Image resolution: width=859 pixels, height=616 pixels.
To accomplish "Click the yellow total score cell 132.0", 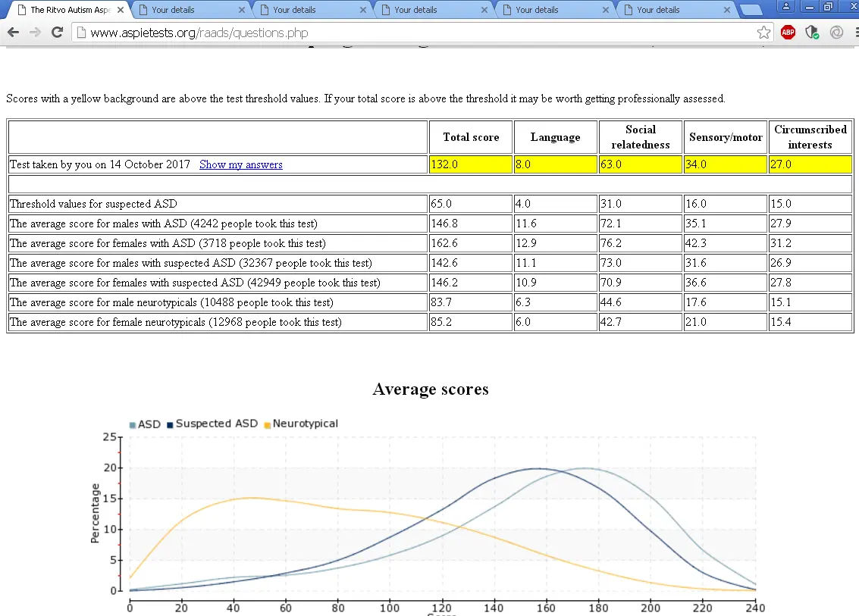I will (471, 164).
